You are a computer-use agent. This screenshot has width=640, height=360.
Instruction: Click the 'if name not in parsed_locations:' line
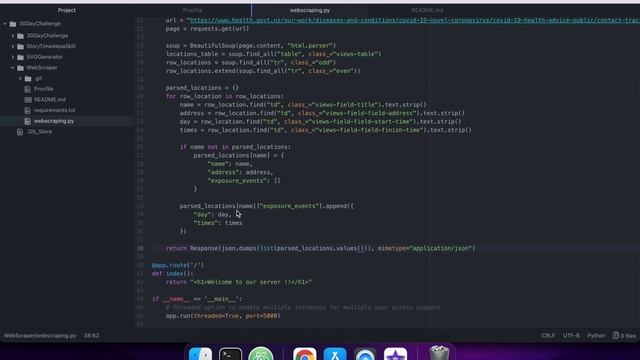pos(235,147)
